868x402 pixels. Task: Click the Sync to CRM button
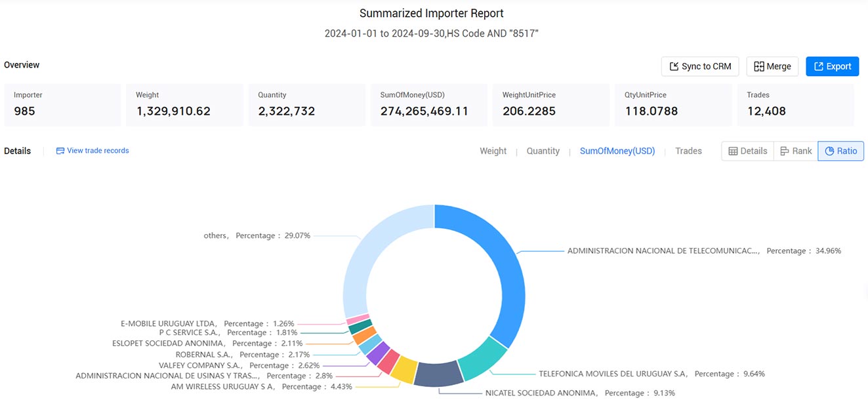tap(700, 66)
